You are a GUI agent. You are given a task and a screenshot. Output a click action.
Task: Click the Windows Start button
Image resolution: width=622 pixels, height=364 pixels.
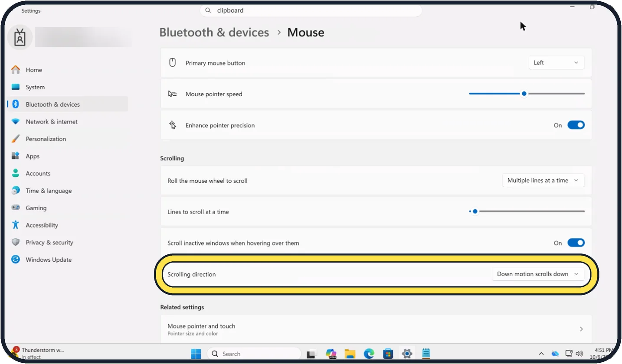tap(196, 354)
